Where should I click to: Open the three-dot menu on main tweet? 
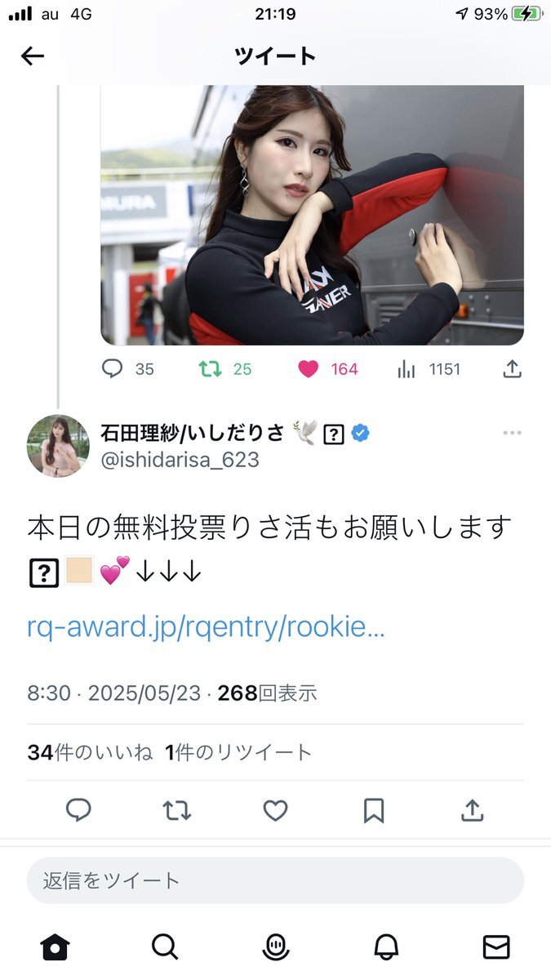coord(512,433)
